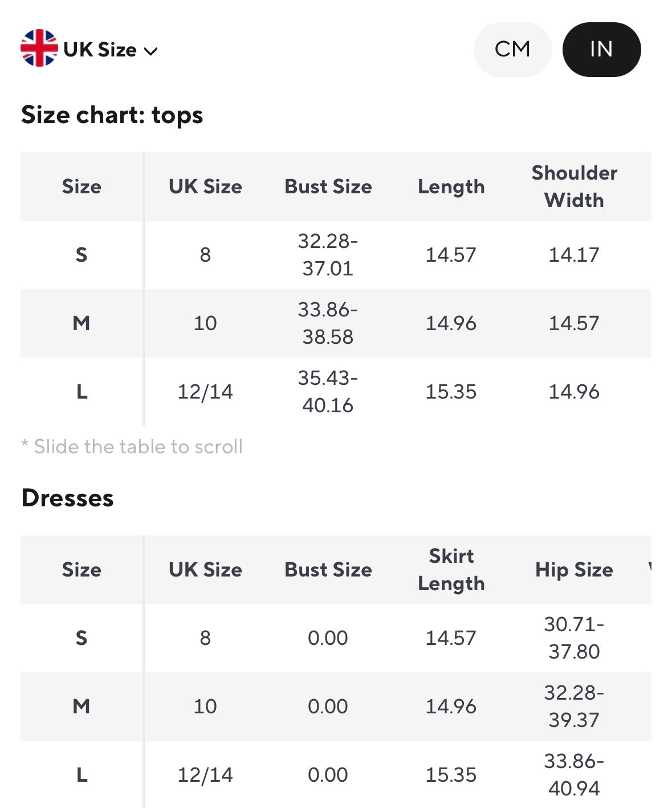Screen dimensions: 672x808
Task: Click bust size 32.28-37.01 cell
Action: (x=328, y=255)
